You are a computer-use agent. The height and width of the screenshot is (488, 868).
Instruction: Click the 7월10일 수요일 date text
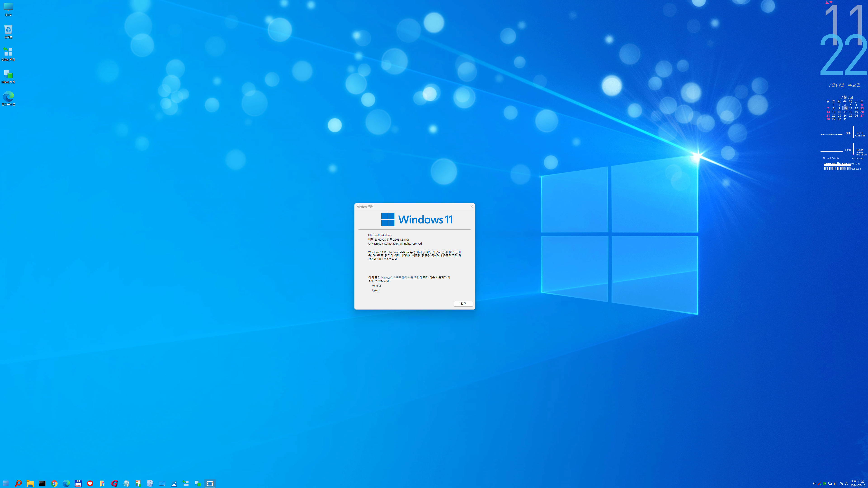[844, 85]
